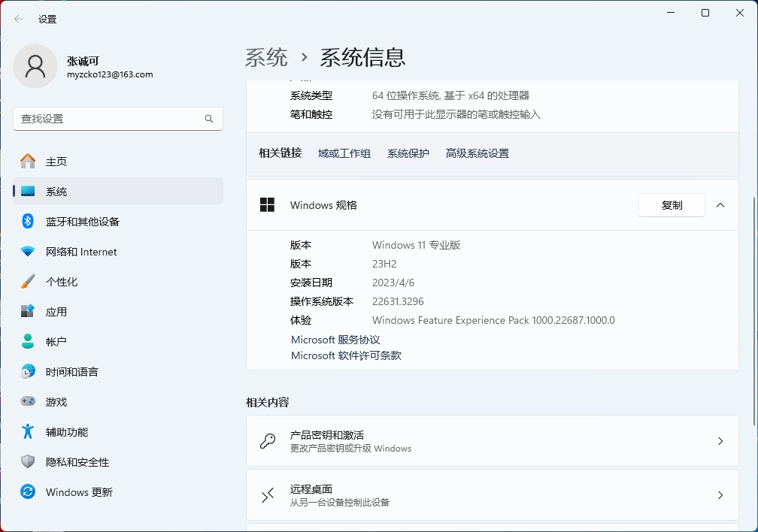The image size is (758, 532).
Task: Open the 游戏 settings page
Action: point(118,401)
